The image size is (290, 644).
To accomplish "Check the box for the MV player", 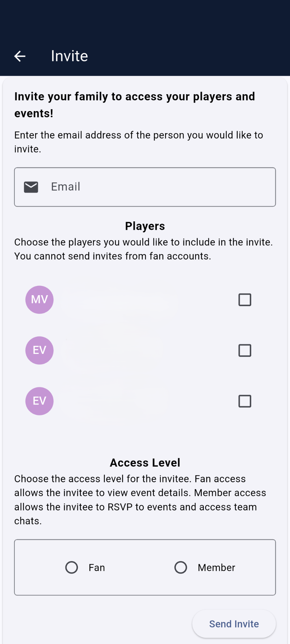I will point(245,300).
